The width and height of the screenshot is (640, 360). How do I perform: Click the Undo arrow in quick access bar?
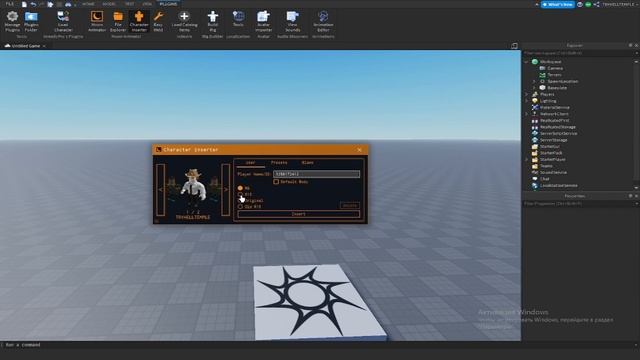33,4
